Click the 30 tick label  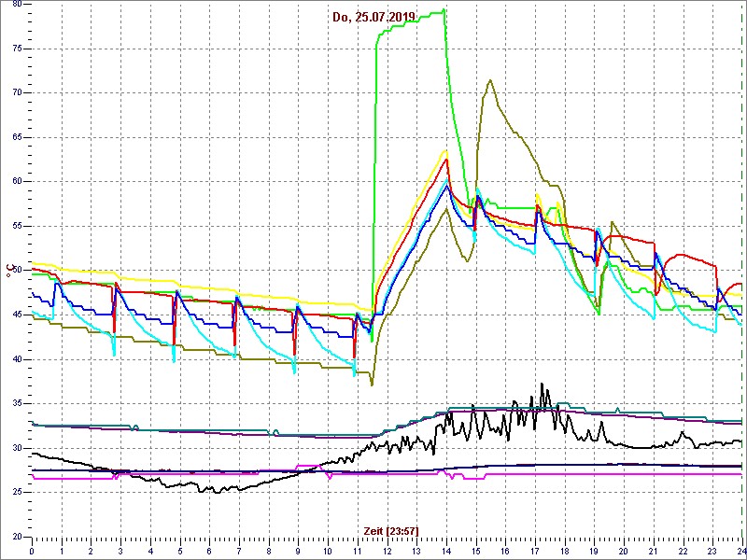18,448
